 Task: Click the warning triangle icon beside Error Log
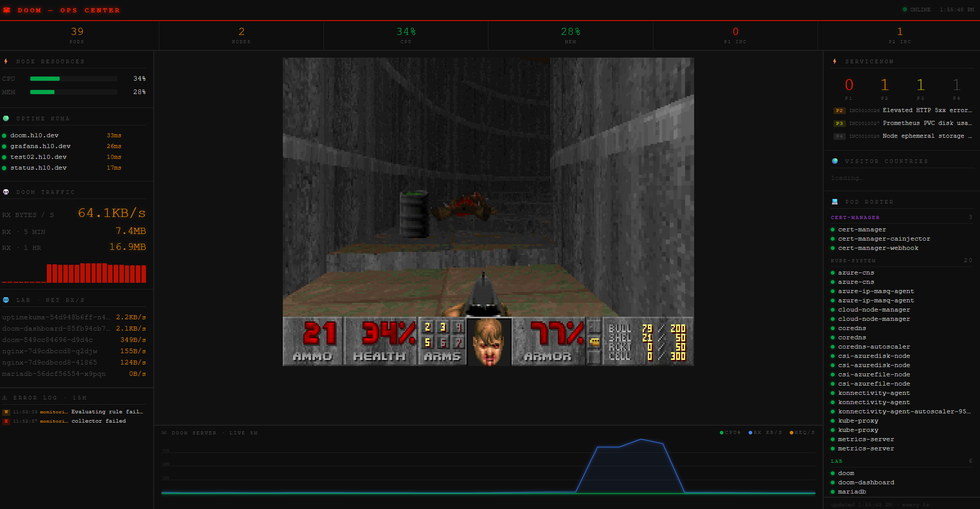(5, 397)
